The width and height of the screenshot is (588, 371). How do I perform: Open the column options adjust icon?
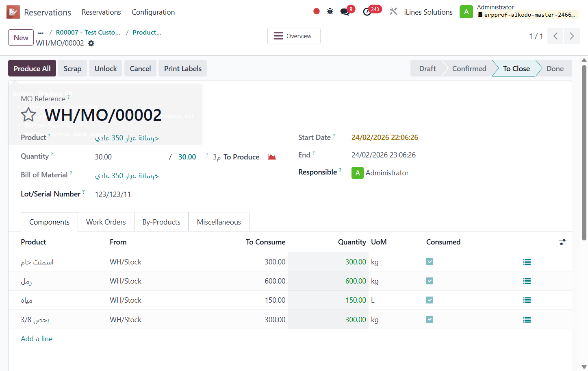point(563,242)
